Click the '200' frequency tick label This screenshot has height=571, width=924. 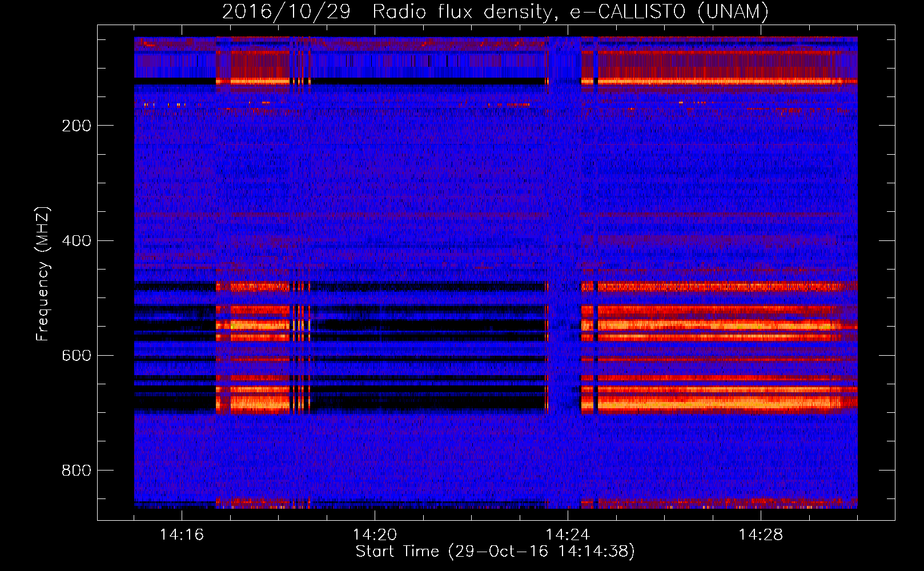(77, 126)
